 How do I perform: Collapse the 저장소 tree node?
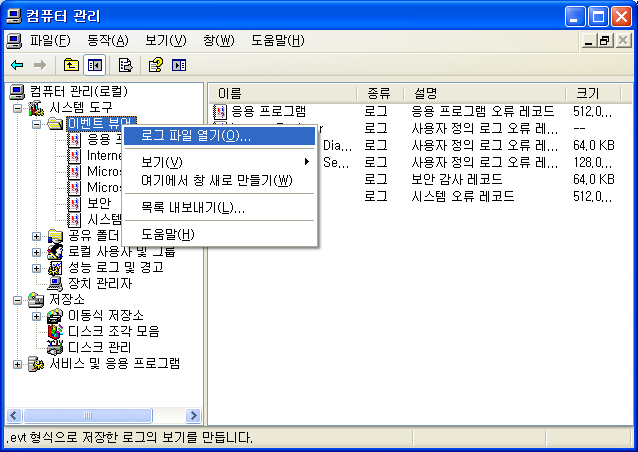tap(17, 300)
